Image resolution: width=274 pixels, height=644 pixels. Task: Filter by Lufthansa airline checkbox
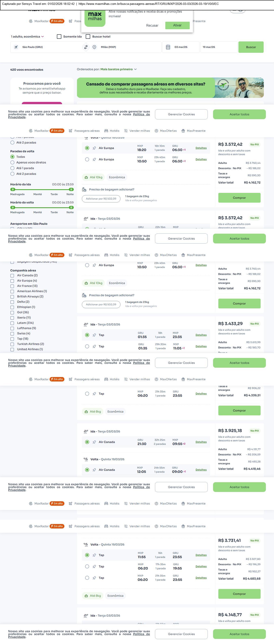tap(12, 328)
